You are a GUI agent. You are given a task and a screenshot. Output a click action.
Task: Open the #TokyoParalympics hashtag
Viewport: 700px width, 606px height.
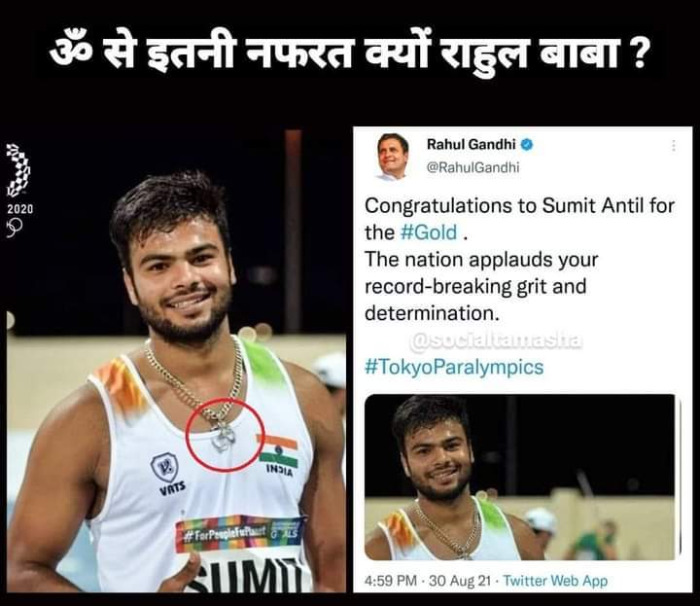click(x=454, y=367)
